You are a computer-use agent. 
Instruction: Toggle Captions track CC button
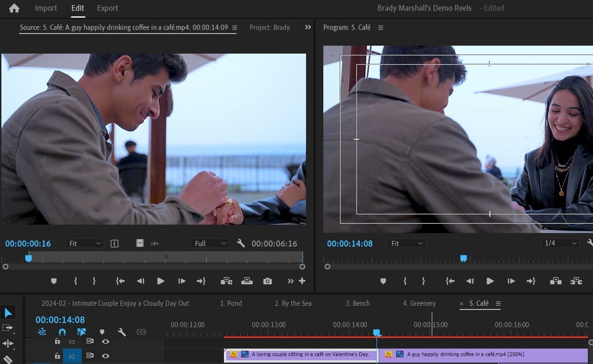[x=141, y=332]
